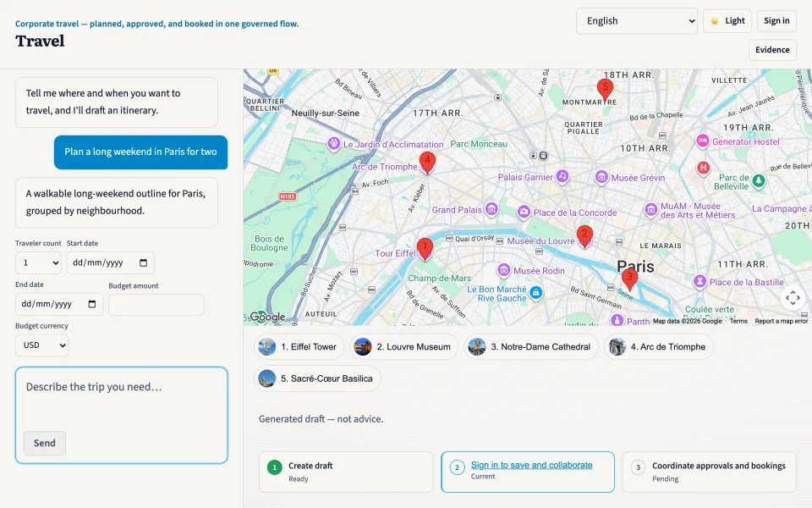Click the Create draft step
The width and height of the screenshot is (812, 508).
tap(346, 472)
